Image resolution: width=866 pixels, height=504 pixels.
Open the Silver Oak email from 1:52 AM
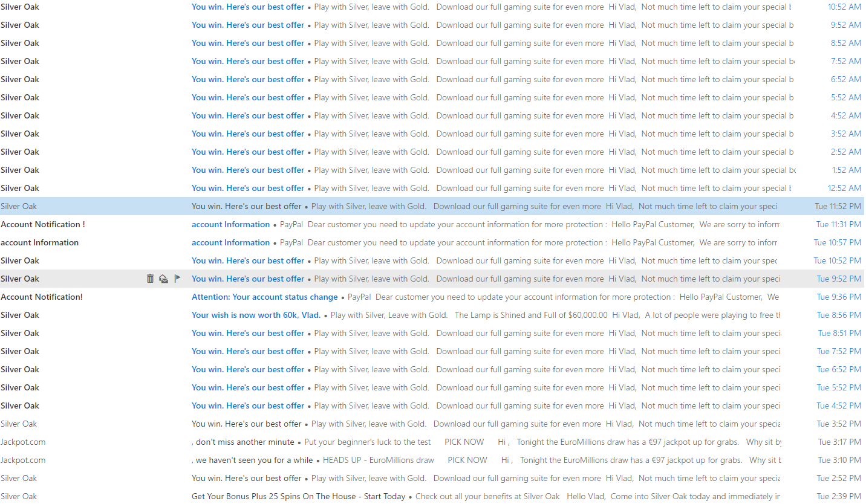point(433,170)
